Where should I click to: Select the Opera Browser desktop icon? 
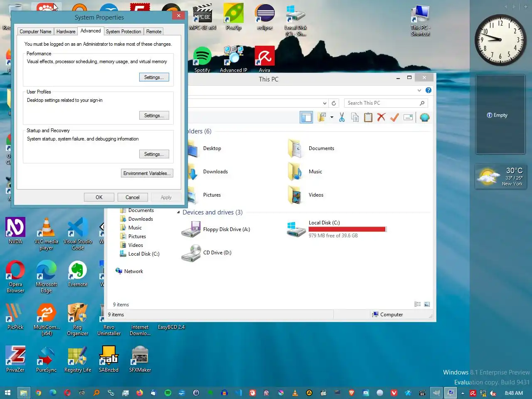15,276
